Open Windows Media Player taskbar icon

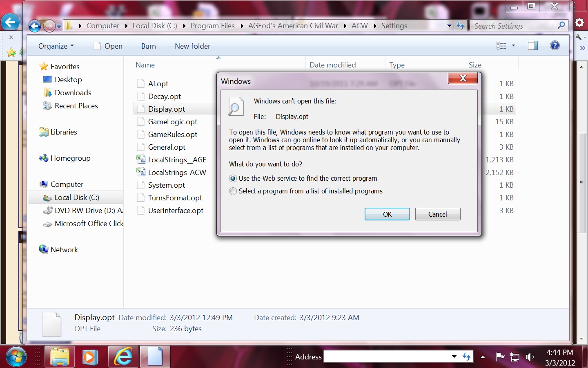[x=90, y=357]
